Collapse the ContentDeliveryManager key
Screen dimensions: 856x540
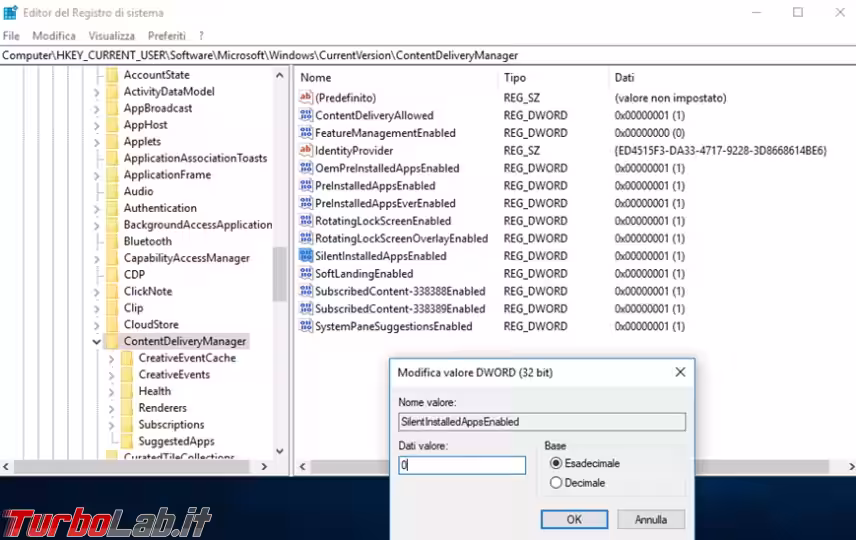[97, 342]
